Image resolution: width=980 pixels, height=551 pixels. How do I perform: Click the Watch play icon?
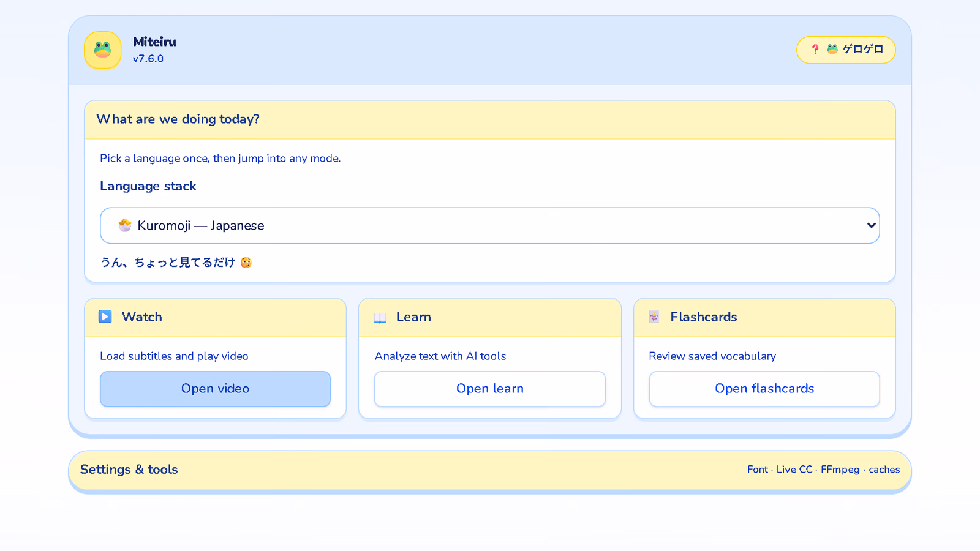105,317
